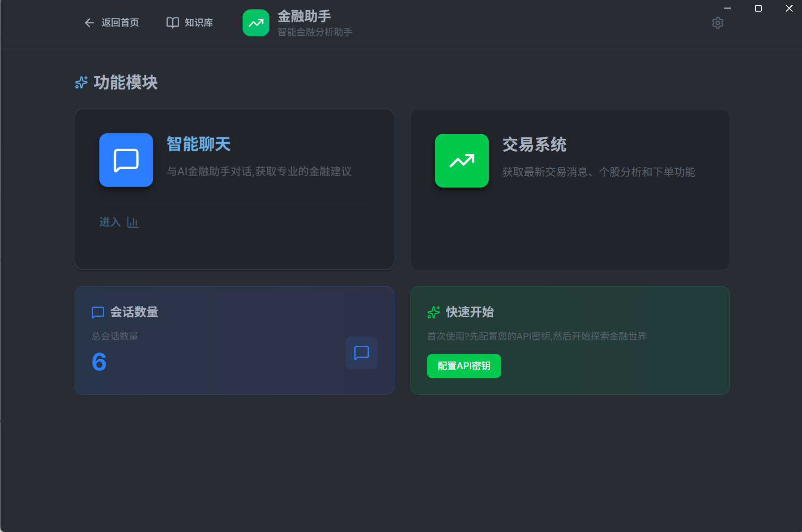802x532 pixels.
Task: Click the sparkle icon next to 快速开始
Action: (x=433, y=312)
